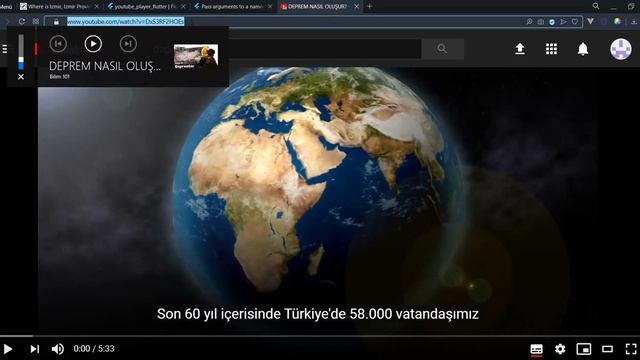Take a snapshot with the camera icon
The image size is (640, 360).
click(540, 22)
